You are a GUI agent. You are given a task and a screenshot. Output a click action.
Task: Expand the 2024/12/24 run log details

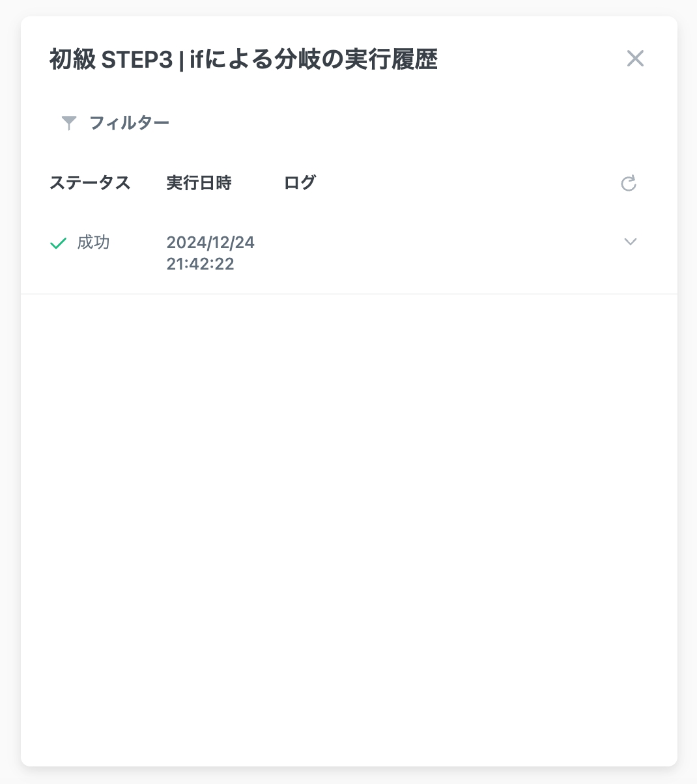[630, 242]
